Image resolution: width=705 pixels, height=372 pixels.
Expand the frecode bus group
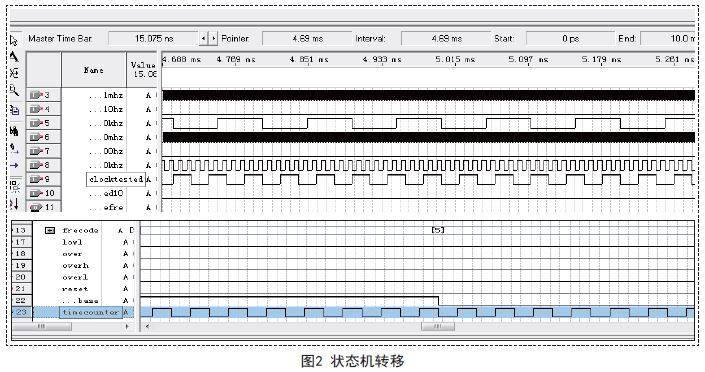(x=50, y=230)
